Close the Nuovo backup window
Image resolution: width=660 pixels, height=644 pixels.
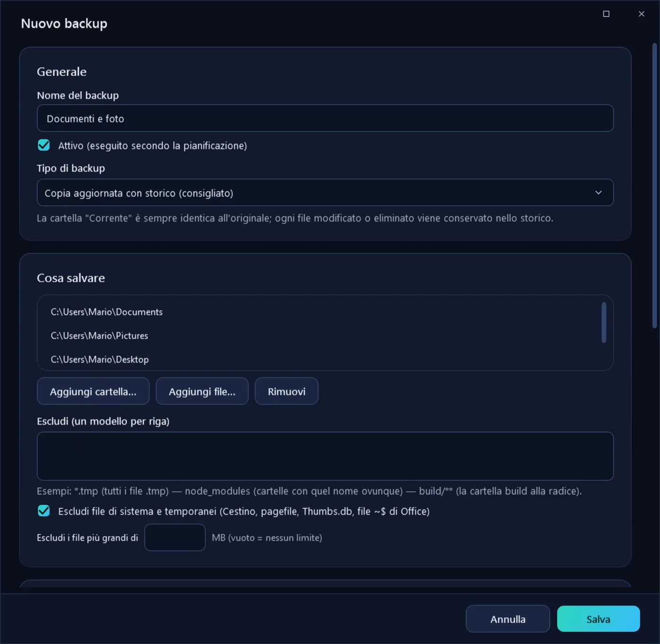641,14
